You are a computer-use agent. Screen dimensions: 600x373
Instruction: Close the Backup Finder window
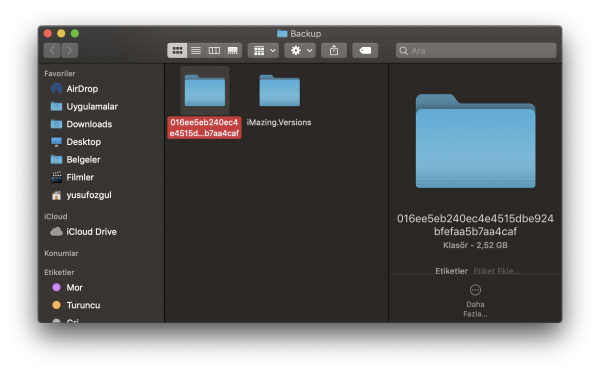(x=47, y=33)
